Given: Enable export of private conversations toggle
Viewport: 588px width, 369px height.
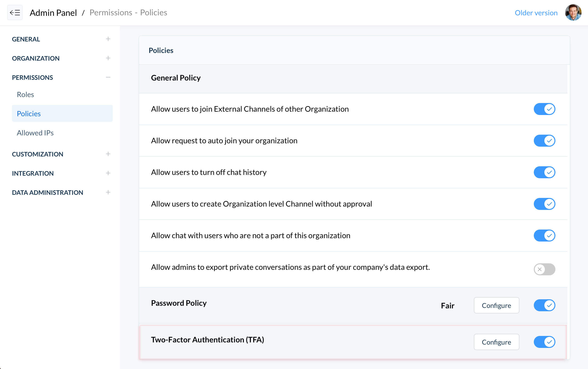Looking at the screenshot, I should click(544, 269).
